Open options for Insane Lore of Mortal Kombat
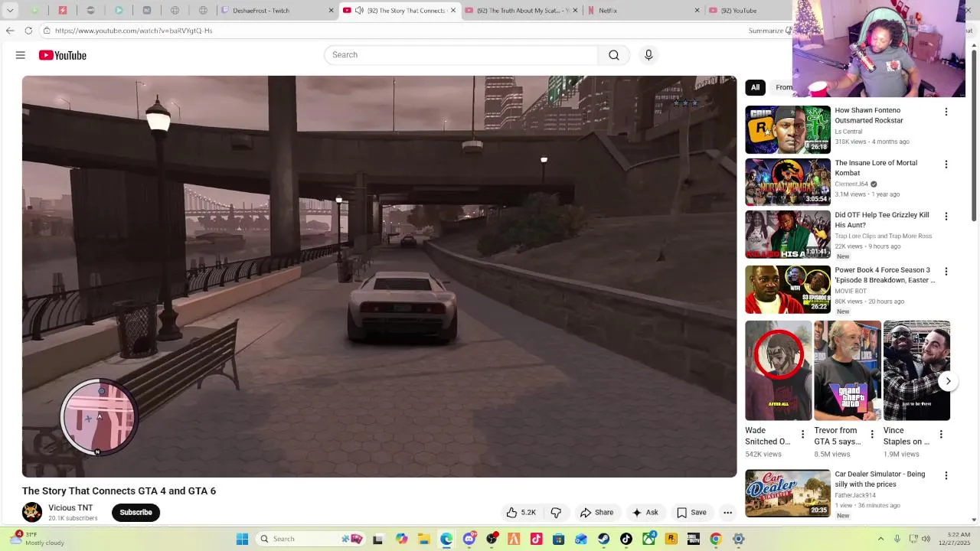 pyautogui.click(x=946, y=165)
